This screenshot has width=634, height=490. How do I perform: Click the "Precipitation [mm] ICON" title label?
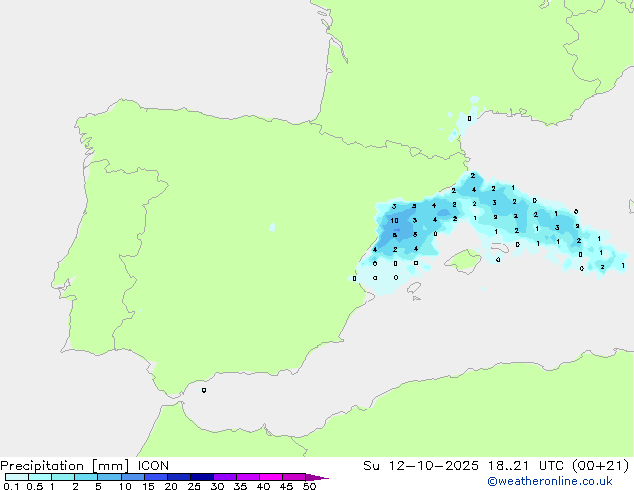click(x=85, y=465)
